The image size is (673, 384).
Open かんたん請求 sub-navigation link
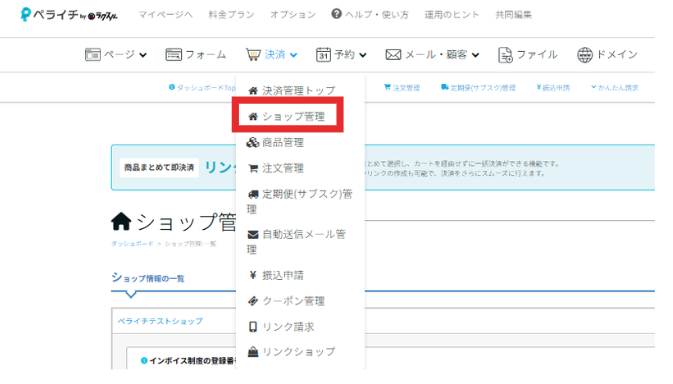615,88
